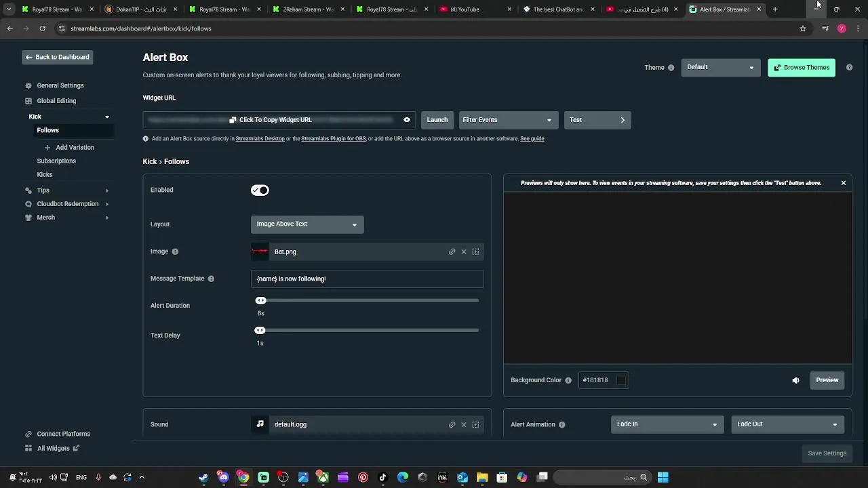Click Back to Dashboard button

[x=57, y=58]
